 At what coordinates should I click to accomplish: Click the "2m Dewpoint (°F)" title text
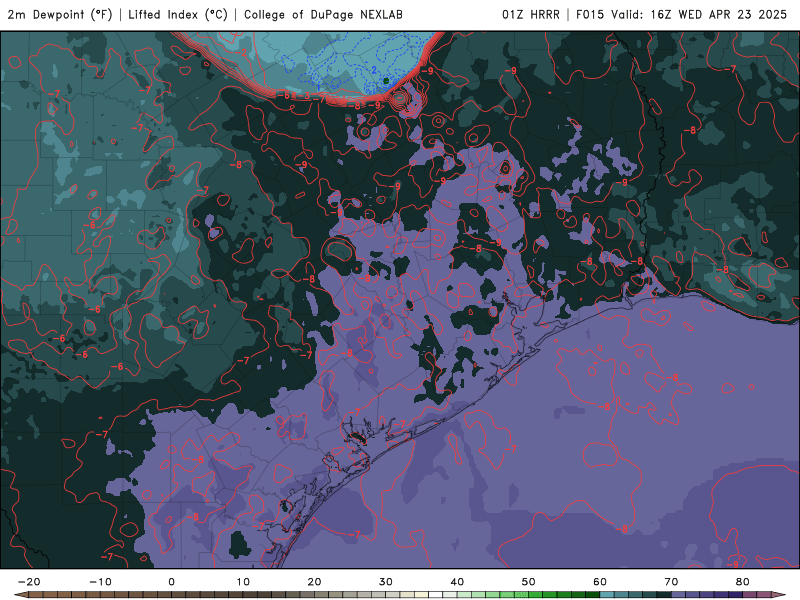60,15
